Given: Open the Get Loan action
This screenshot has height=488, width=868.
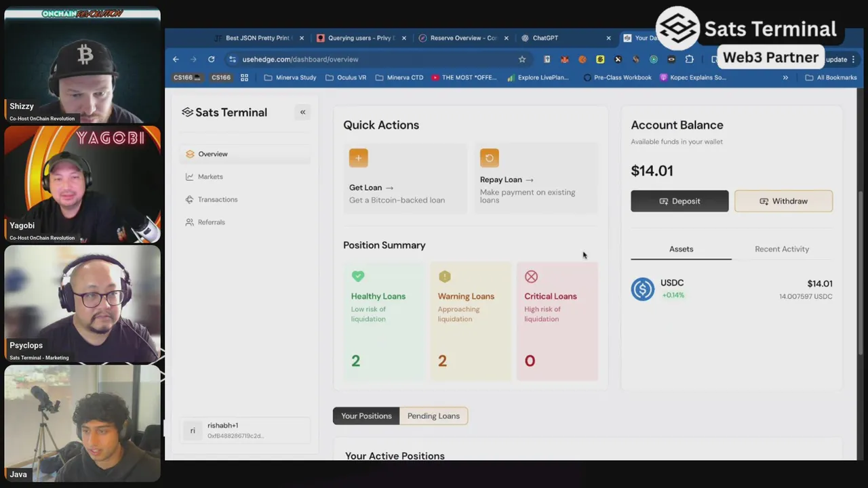Looking at the screenshot, I should [405, 178].
